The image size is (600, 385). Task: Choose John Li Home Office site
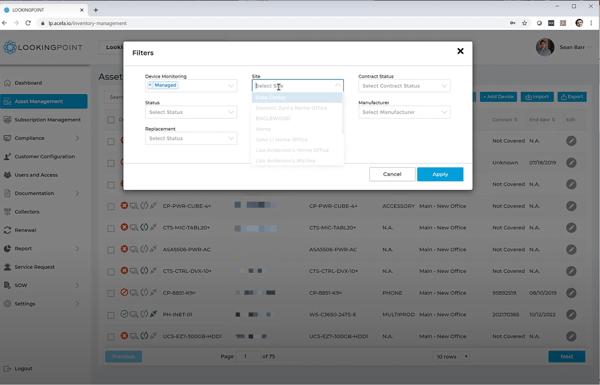pos(297,140)
